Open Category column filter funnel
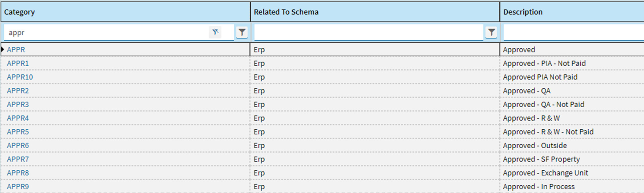Screen dimensions: 644x193 [242, 32]
